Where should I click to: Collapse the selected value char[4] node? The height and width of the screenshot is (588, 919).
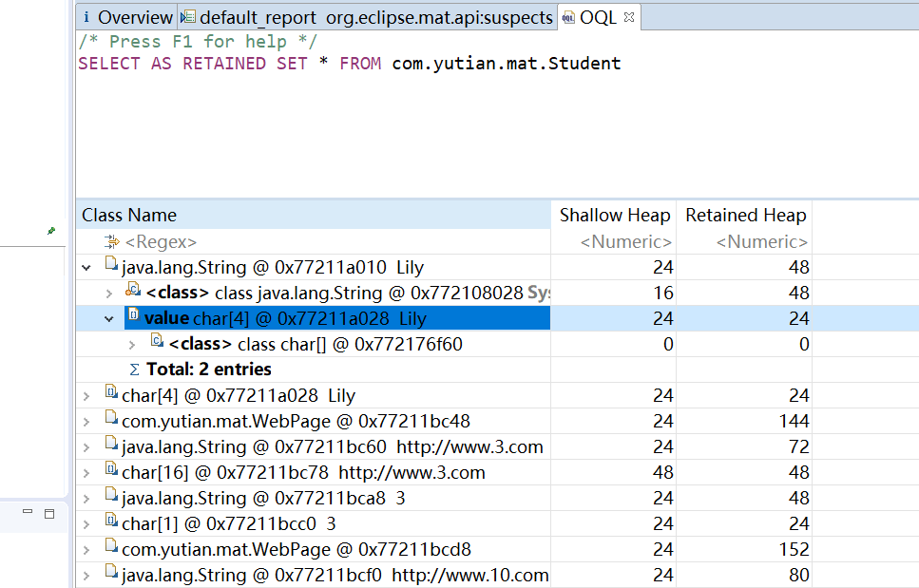(109, 319)
